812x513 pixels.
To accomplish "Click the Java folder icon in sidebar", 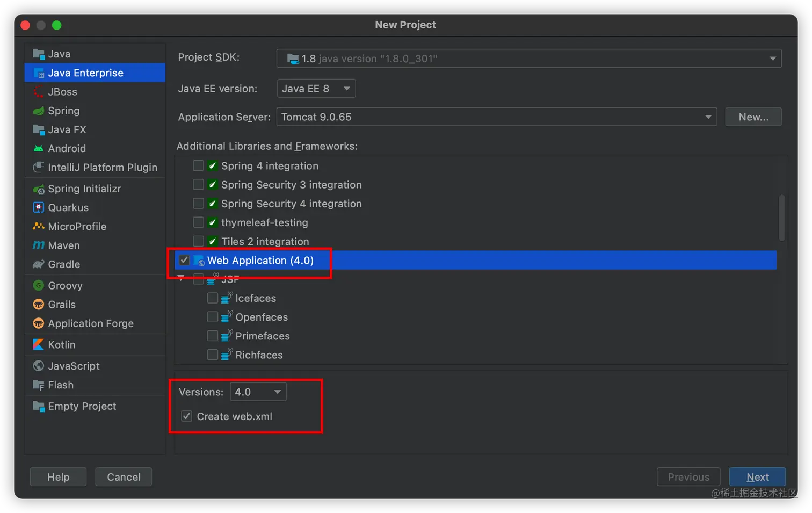I will tap(39, 54).
